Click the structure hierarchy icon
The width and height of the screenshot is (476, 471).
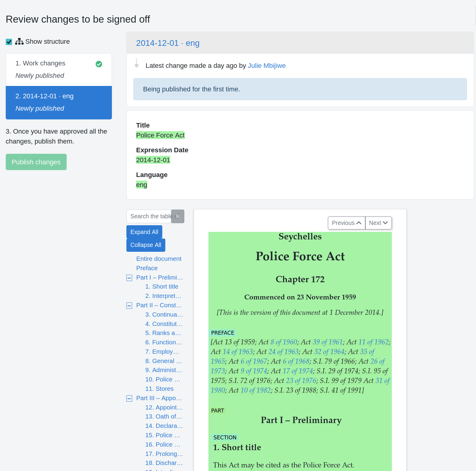click(19, 42)
